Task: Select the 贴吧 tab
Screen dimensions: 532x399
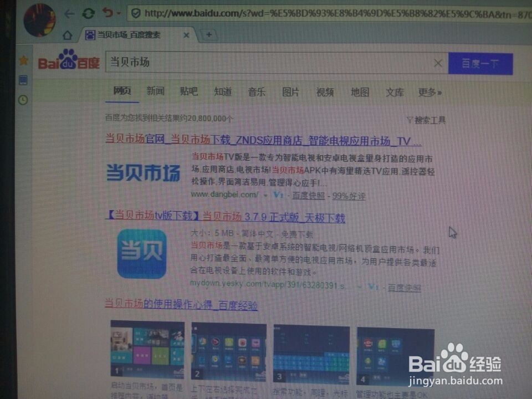Action: pos(188,91)
